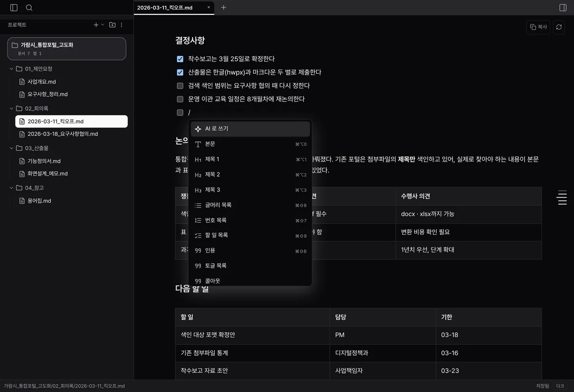Open the 사업개요.md file icon
574x392 pixels.
tap(22, 82)
